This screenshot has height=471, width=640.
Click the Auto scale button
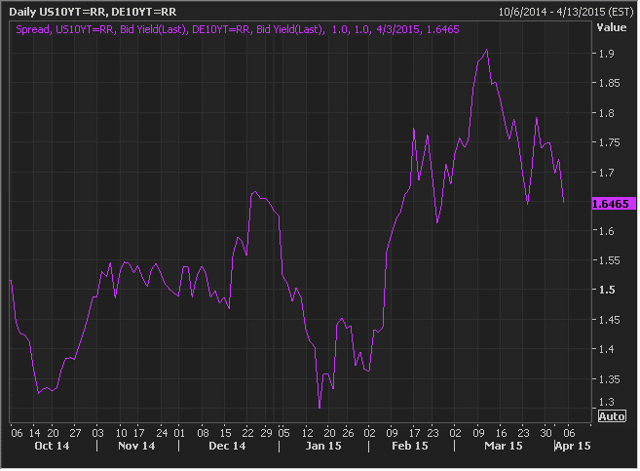tap(613, 418)
